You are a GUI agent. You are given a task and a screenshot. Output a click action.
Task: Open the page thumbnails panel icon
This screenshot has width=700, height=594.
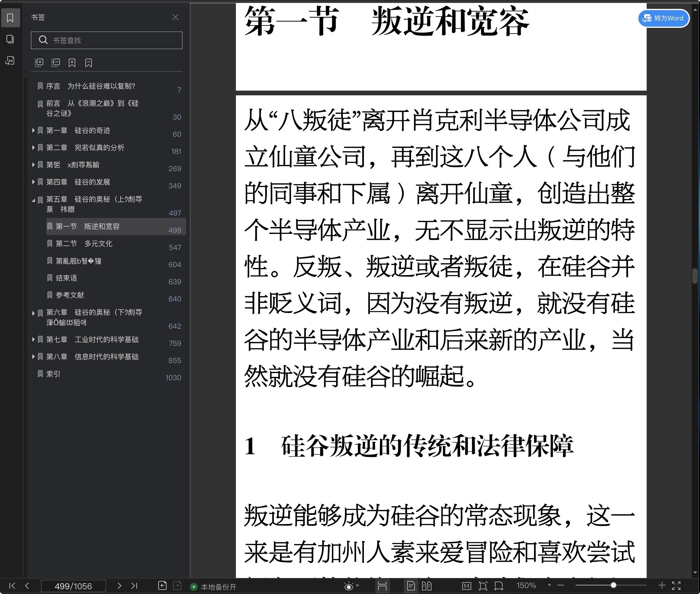click(x=10, y=39)
